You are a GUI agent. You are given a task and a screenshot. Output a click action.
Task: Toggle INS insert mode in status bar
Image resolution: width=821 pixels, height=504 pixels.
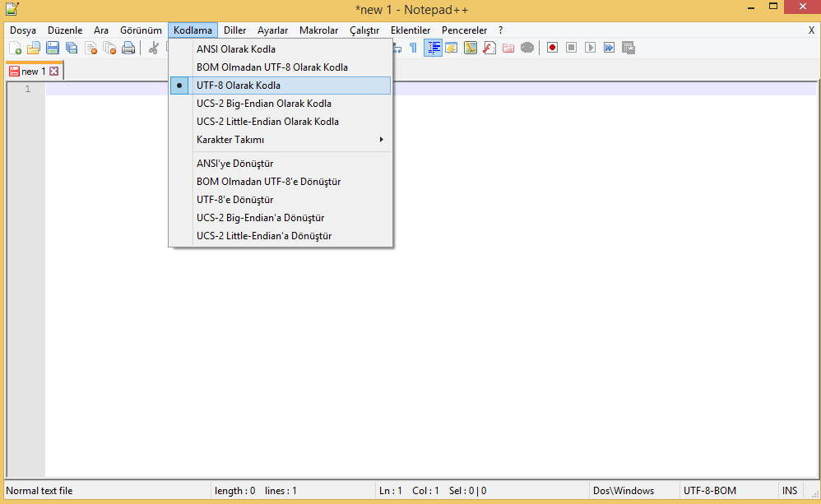coord(790,491)
